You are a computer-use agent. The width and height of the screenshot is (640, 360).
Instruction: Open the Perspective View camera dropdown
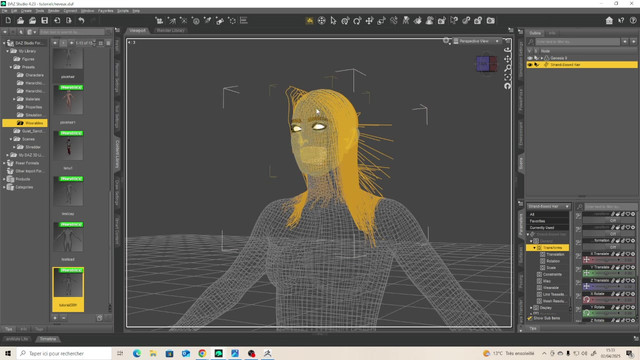477,41
